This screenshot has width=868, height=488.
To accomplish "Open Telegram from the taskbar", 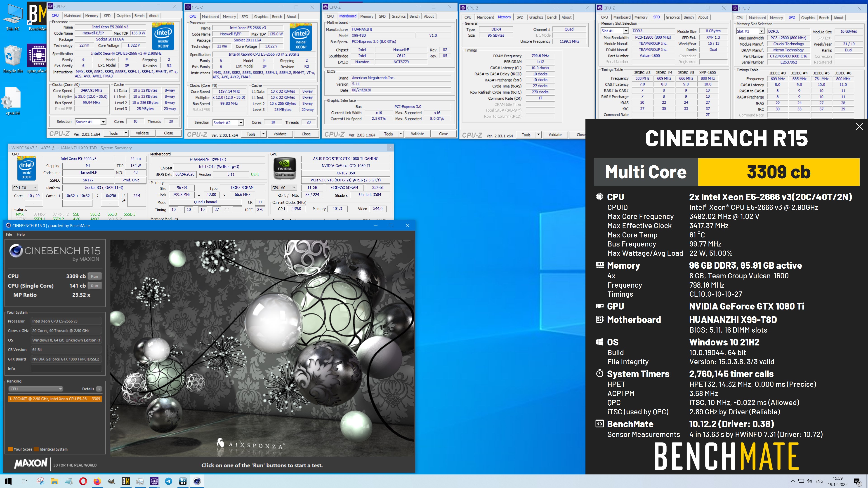I will (x=168, y=481).
